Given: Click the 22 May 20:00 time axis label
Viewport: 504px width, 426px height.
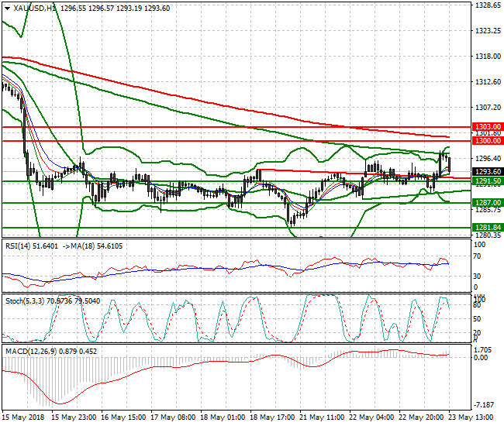Looking at the screenshot, I should [x=421, y=417].
